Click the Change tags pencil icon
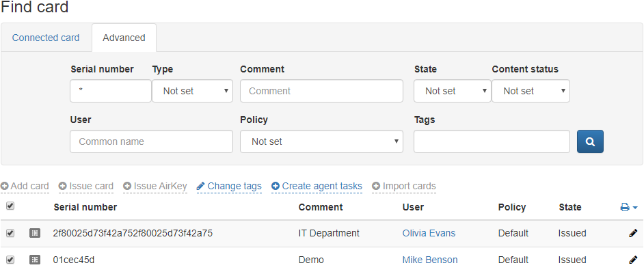Screen dimensions: 644x274 200,186
